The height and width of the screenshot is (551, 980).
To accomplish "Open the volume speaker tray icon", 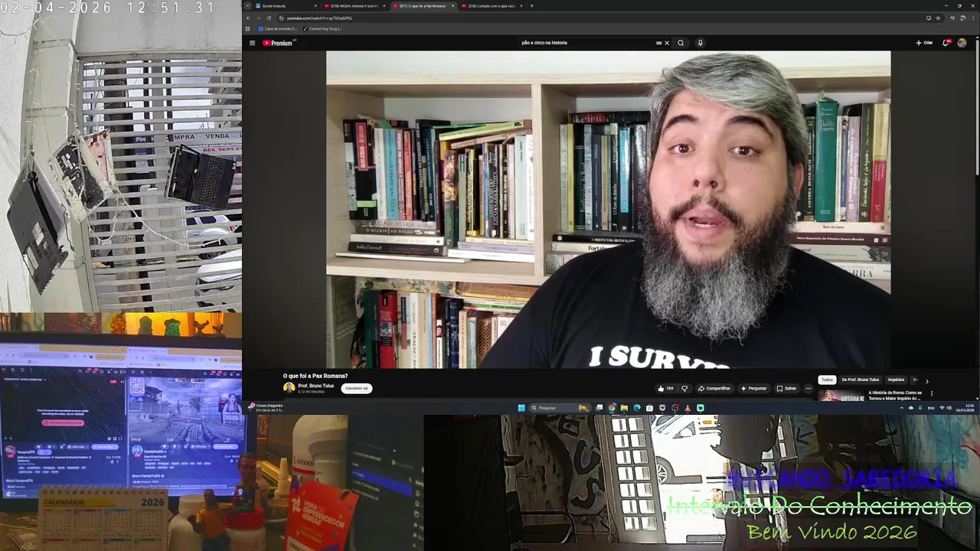I will click(949, 408).
